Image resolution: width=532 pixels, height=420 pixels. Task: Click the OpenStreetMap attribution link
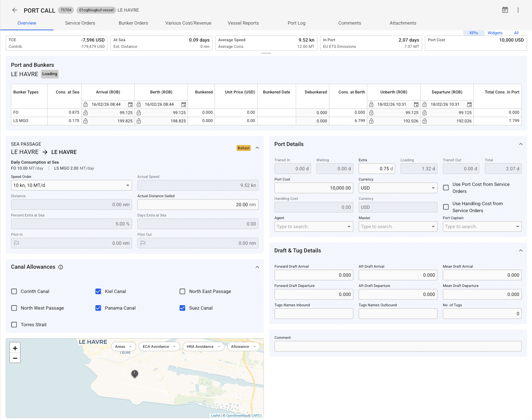coord(237,415)
